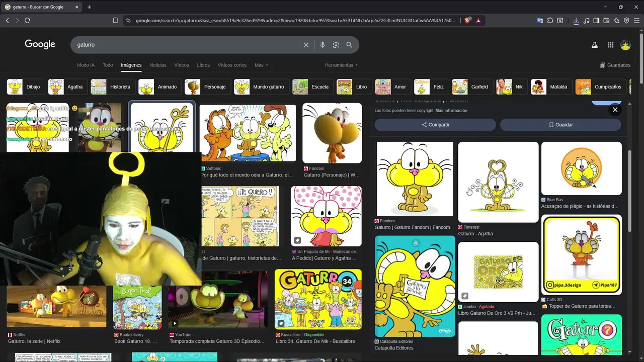Switch to the Noticias tab
This screenshot has width=644, height=362.
tap(157, 65)
